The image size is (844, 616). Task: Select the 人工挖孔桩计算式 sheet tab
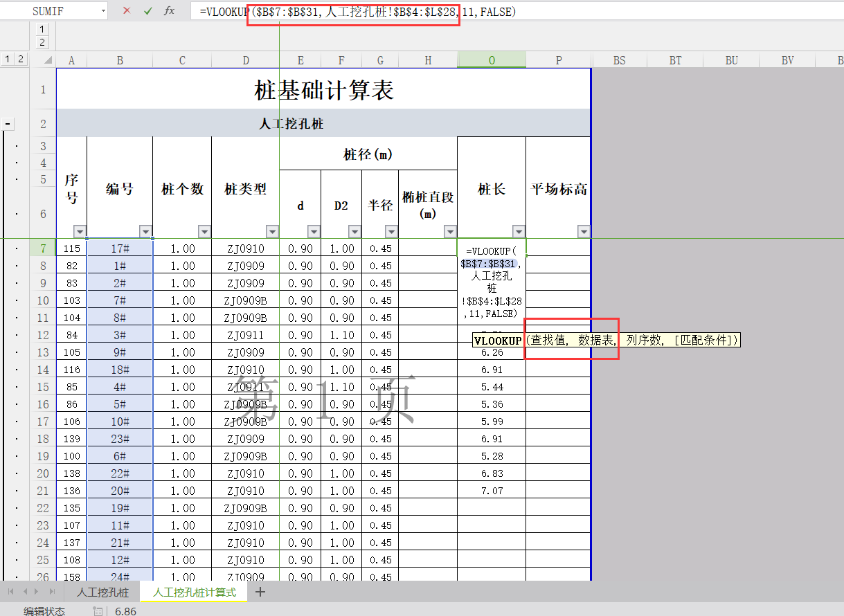point(194,592)
